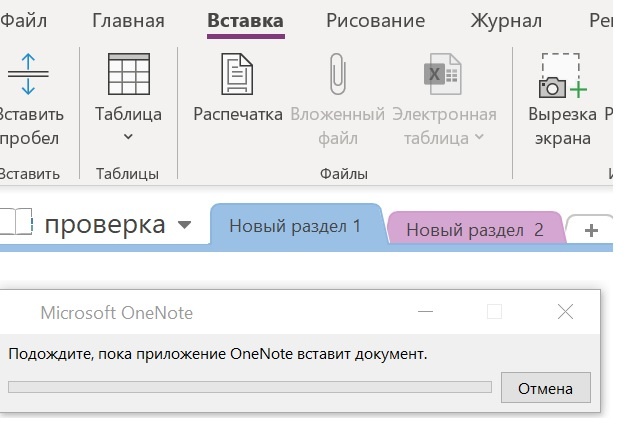This screenshot has height=433, width=632.
Task: Click the проверка notebook name
Action: [105, 225]
